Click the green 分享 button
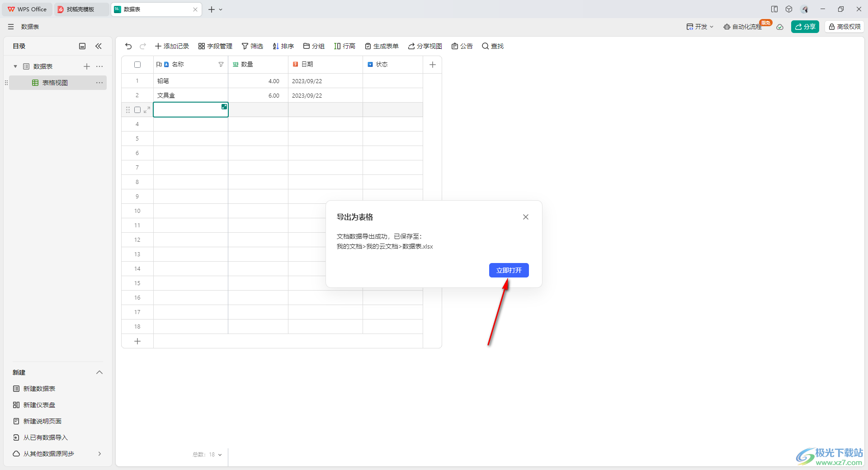The width and height of the screenshot is (868, 470). pyautogui.click(x=805, y=27)
